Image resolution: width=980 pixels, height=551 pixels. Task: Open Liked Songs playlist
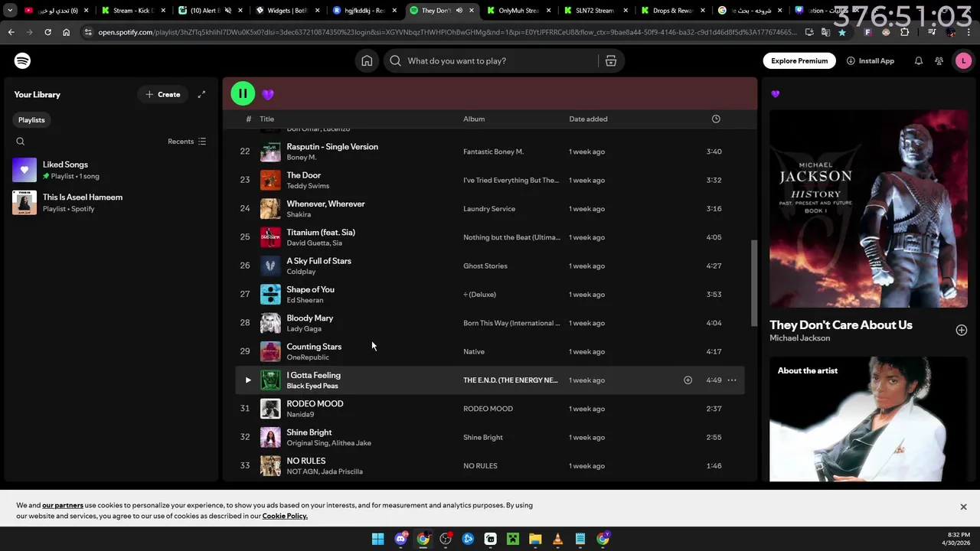pos(110,170)
